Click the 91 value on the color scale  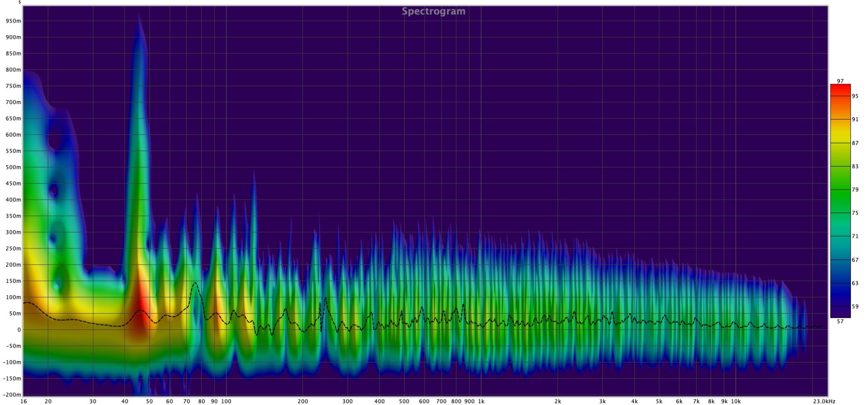(855, 119)
